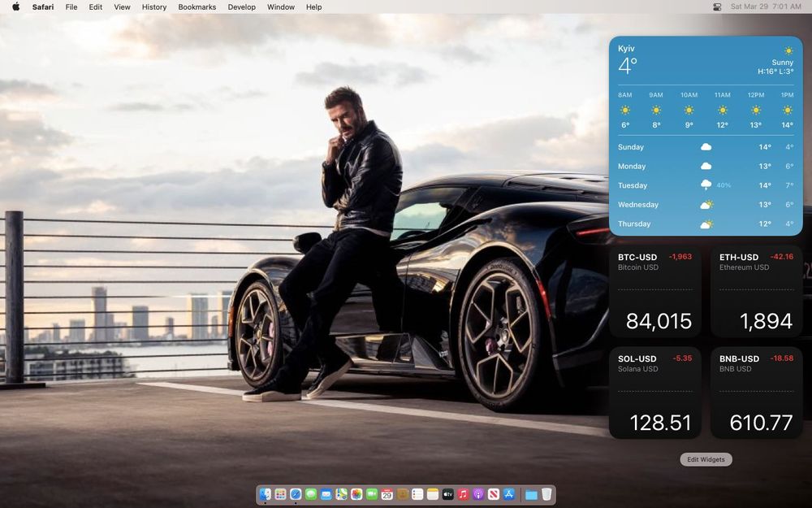The width and height of the screenshot is (812, 508).
Task: Launch Music from the Dock
Action: (x=463, y=494)
